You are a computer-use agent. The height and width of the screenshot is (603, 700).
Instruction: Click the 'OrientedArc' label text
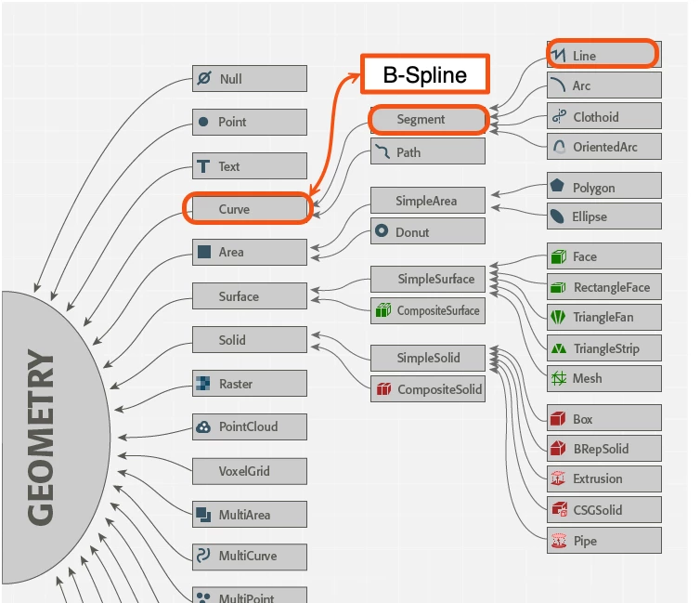[605, 147]
